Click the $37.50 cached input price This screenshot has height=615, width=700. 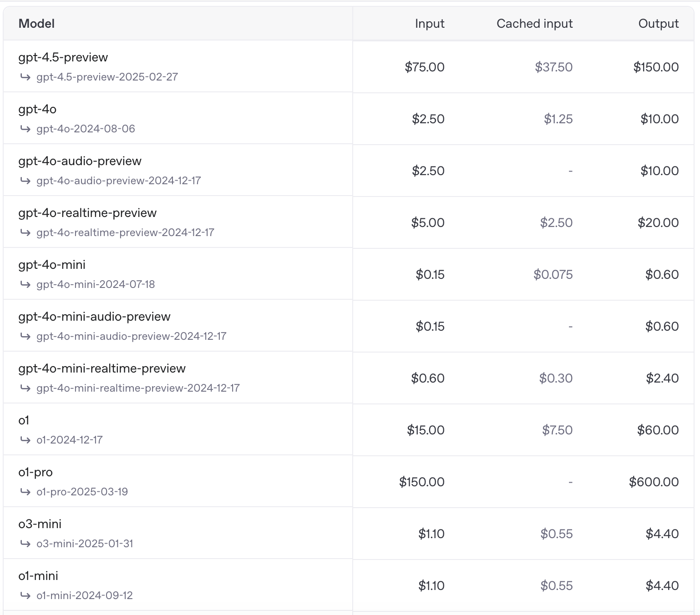553,67
